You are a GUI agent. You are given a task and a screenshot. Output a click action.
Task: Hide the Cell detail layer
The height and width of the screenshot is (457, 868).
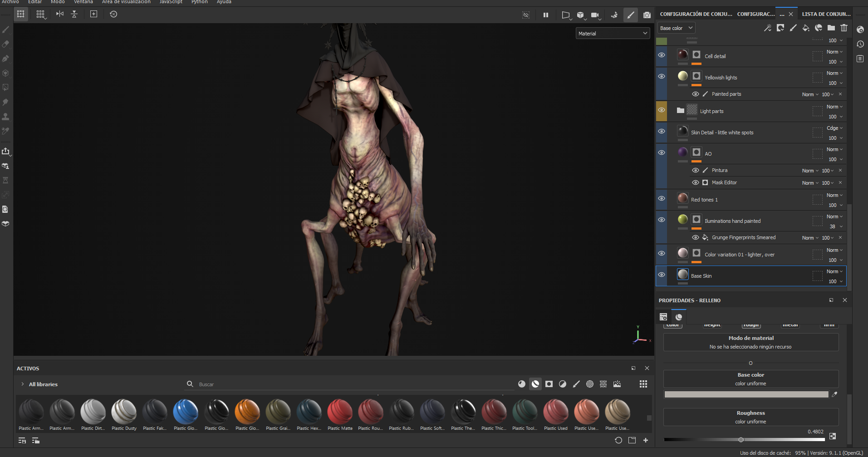point(662,55)
